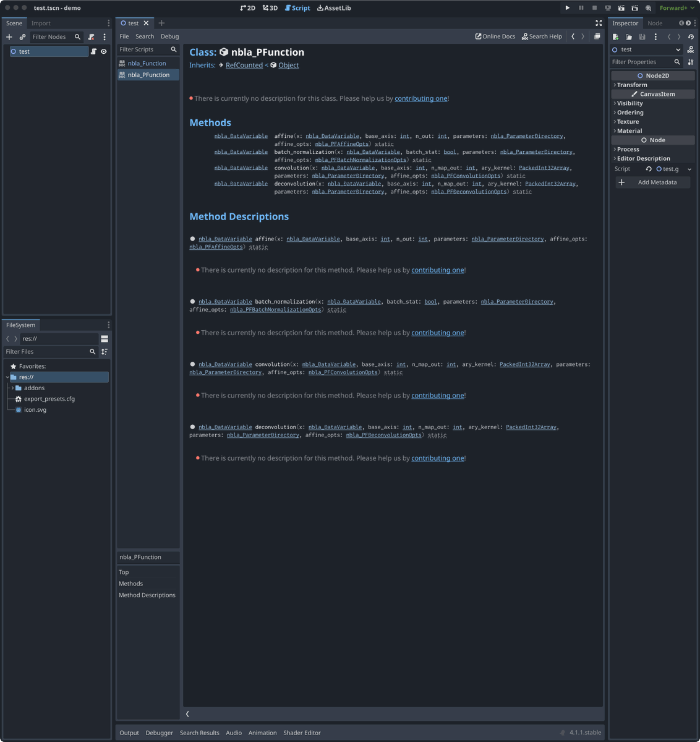Screen dimensions: 700x742
Task: Save the edited resource in Inspector
Action: click(x=642, y=37)
